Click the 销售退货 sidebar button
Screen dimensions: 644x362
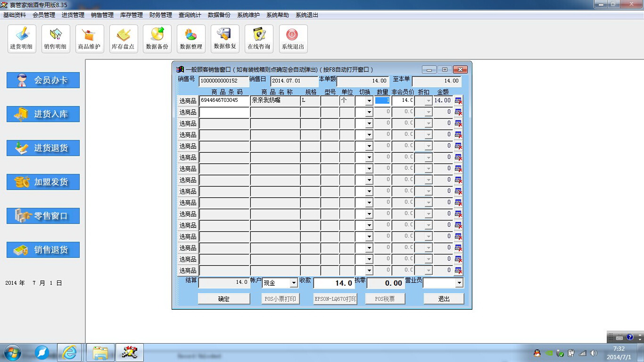[43, 250]
